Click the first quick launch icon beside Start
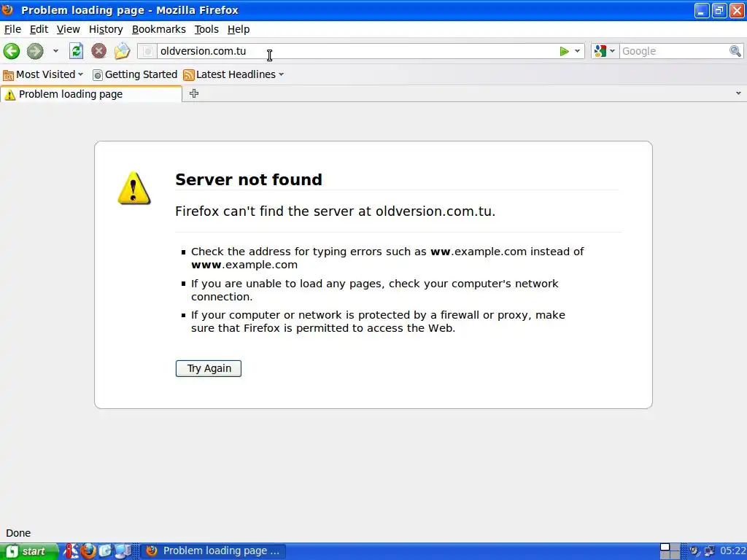Image resolution: width=747 pixels, height=560 pixels. tap(71, 551)
